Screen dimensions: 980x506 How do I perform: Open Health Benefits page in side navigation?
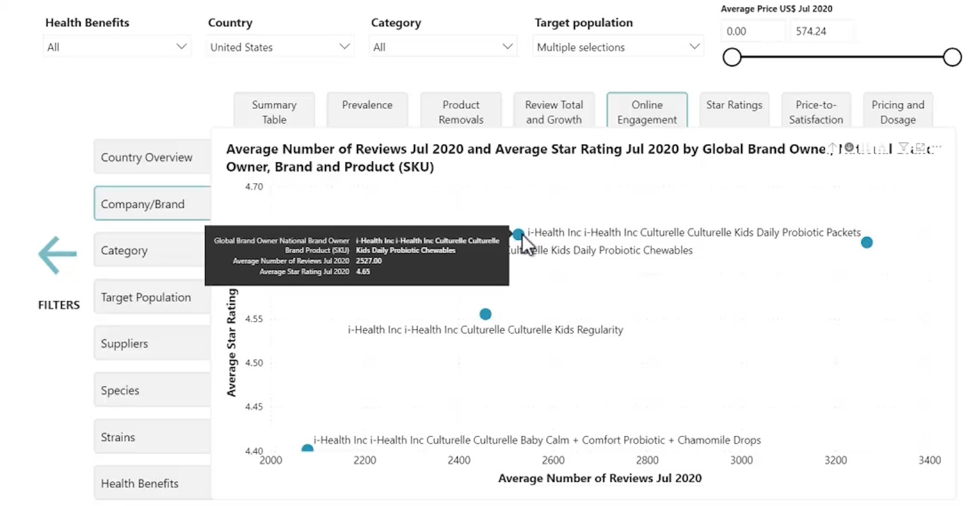[x=152, y=483]
